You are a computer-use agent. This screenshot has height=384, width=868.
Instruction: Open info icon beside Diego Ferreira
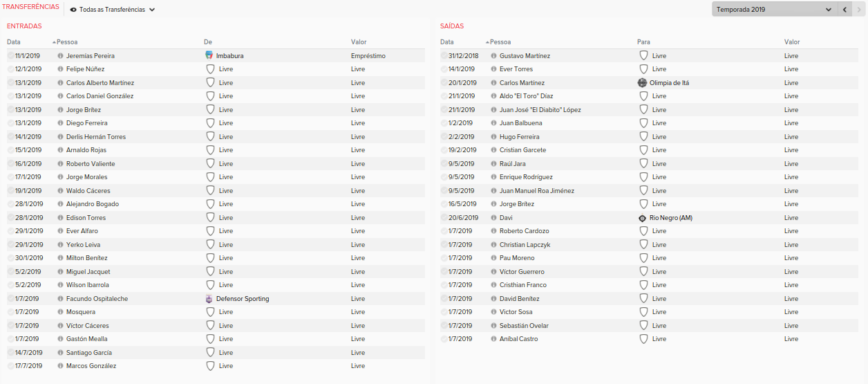[60, 123]
